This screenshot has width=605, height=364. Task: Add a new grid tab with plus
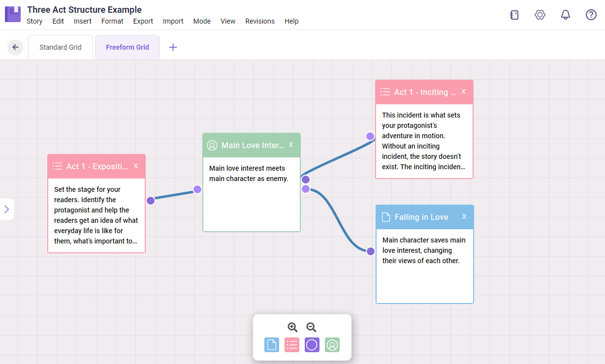tap(173, 47)
